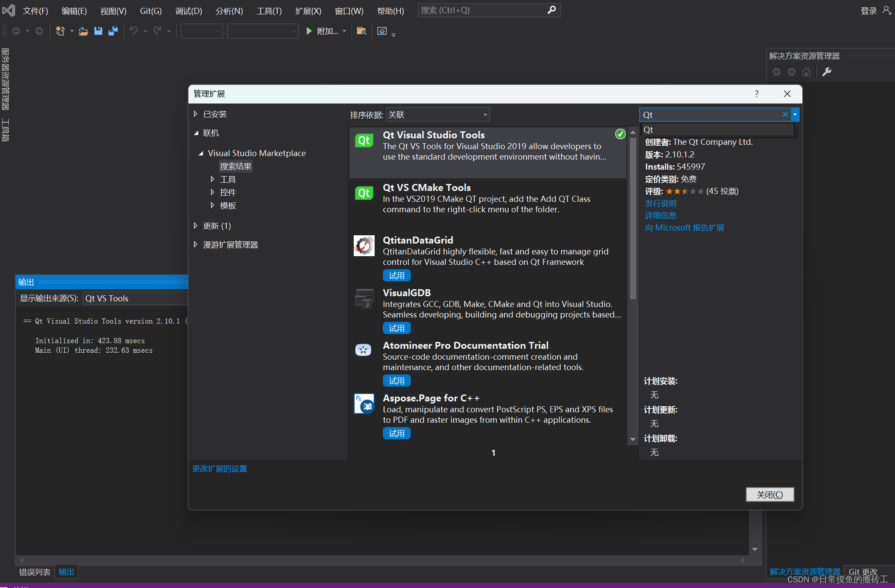Click Solution Explorer wrench properties icon

click(827, 72)
